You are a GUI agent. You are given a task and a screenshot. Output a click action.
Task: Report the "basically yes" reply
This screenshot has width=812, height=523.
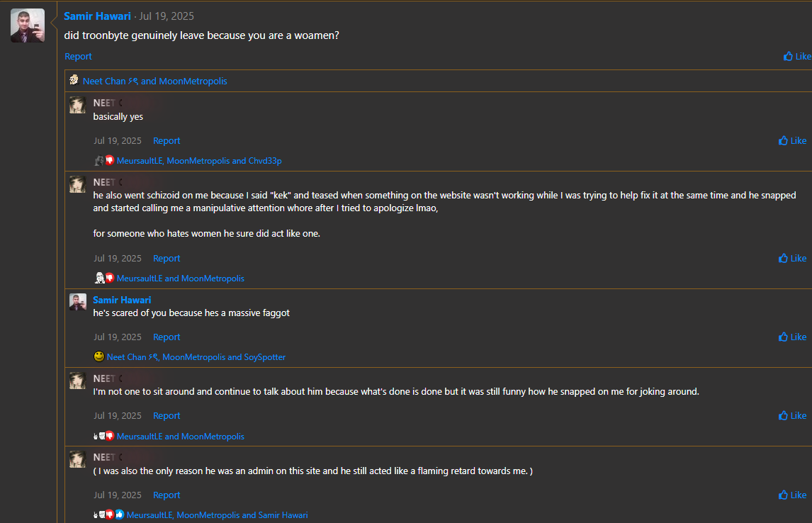click(167, 140)
